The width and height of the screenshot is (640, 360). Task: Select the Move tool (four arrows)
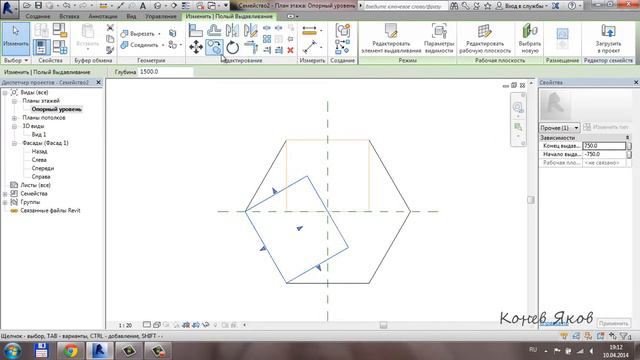tap(196, 47)
